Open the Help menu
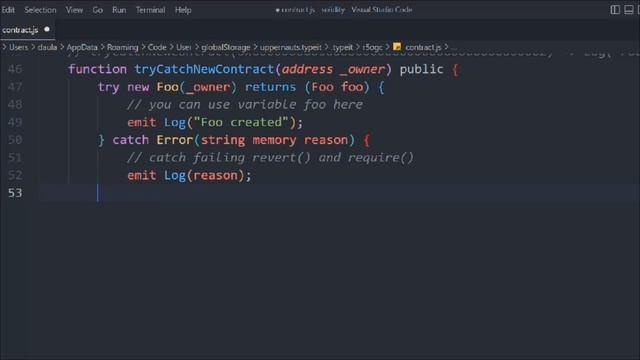The image size is (640, 360). pos(183,10)
